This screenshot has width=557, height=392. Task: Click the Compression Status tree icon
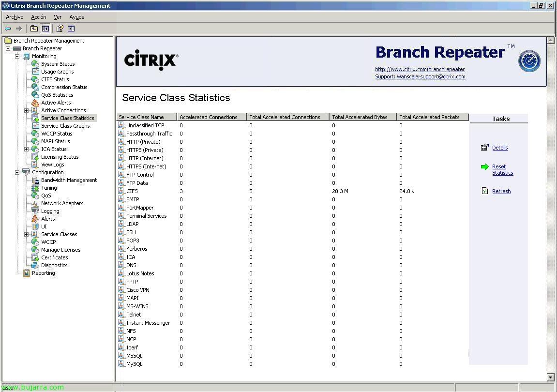click(x=35, y=87)
